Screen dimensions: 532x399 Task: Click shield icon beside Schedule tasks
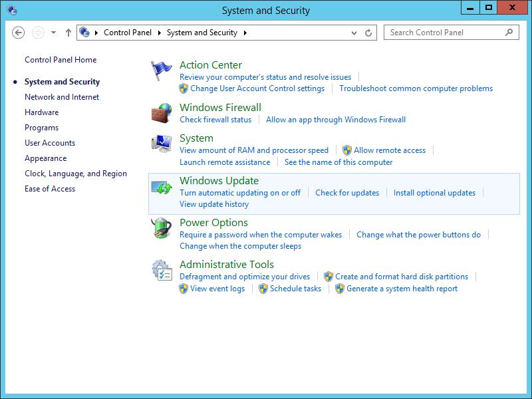[x=263, y=289]
